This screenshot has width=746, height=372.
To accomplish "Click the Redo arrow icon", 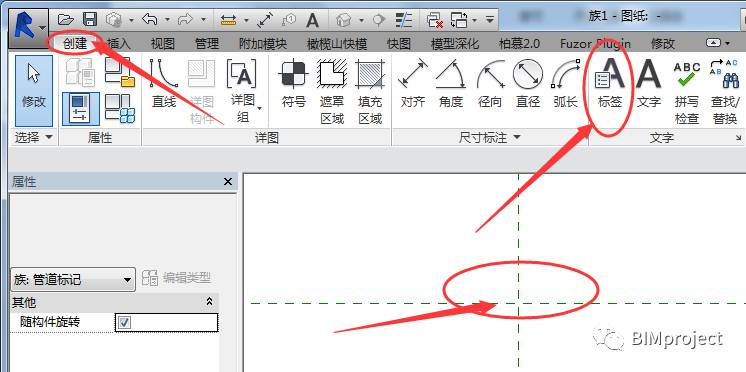I will pos(185,20).
